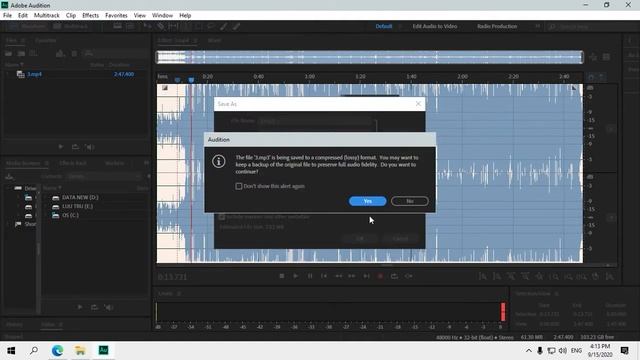The height and width of the screenshot is (360, 640).
Task: Click Cancel in the Save As dialog
Action: pos(400,238)
